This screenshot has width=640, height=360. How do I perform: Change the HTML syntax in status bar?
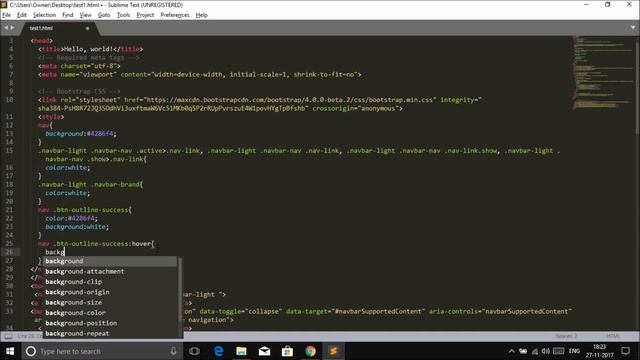pyautogui.click(x=613, y=336)
